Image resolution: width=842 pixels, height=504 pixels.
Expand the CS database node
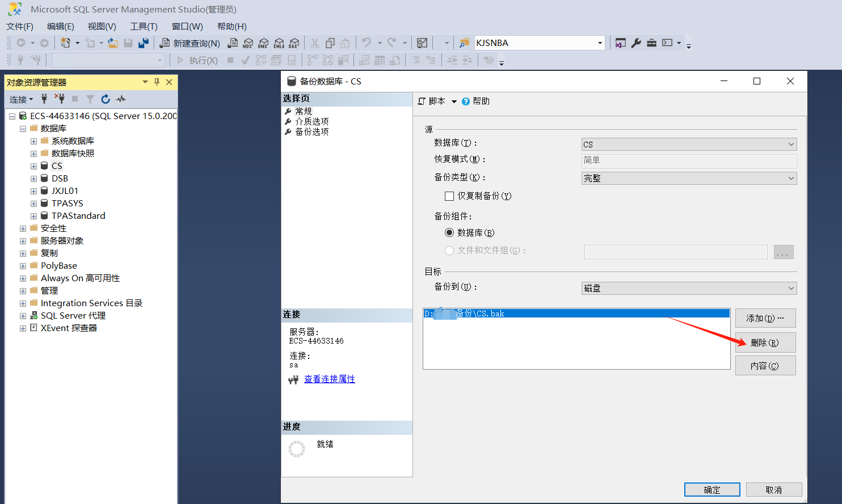[33, 166]
